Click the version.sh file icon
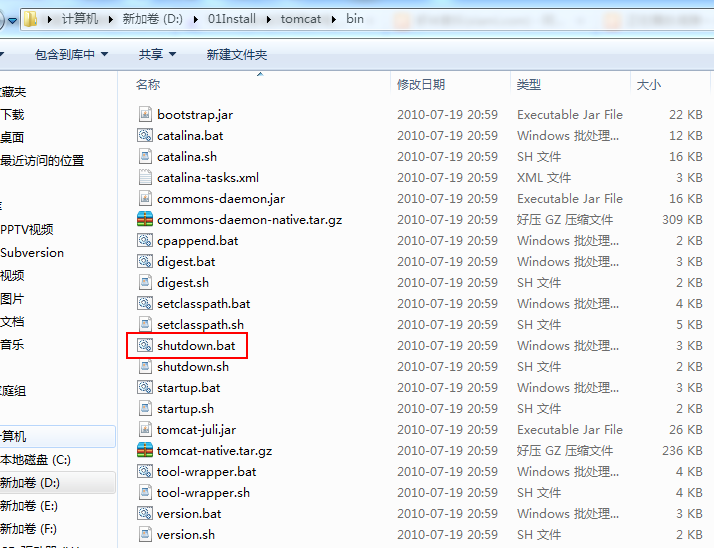This screenshot has width=714, height=548. tap(145, 534)
